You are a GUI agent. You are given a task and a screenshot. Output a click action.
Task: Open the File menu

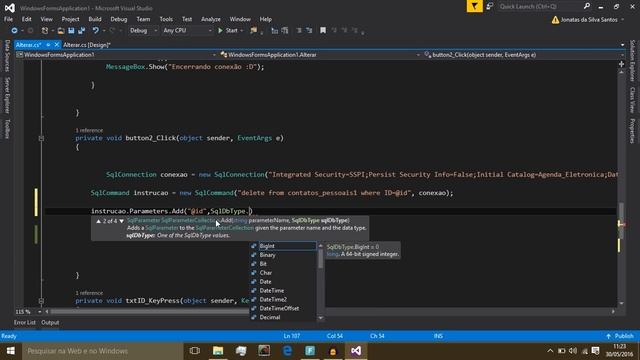tap(8, 19)
